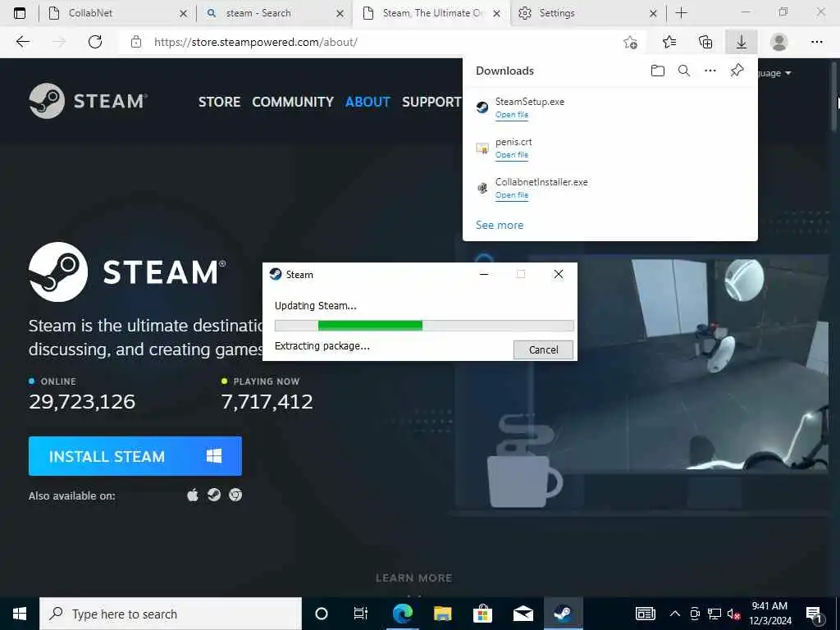840x630 pixels.
Task: Switch to the Settings tab
Action: tap(589, 13)
